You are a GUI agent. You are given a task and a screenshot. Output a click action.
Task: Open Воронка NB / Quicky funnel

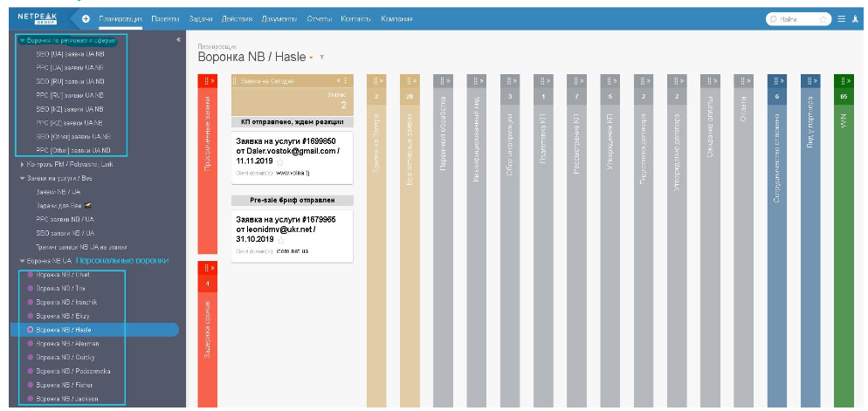[x=65, y=358]
